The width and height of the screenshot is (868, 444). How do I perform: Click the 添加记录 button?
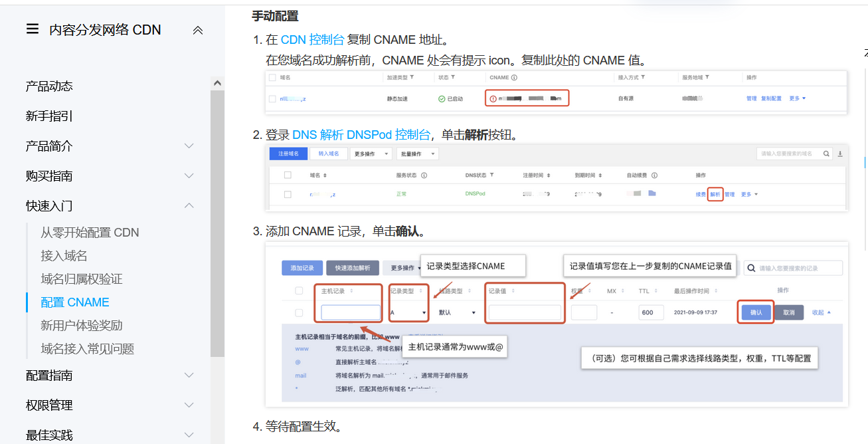pos(302,268)
